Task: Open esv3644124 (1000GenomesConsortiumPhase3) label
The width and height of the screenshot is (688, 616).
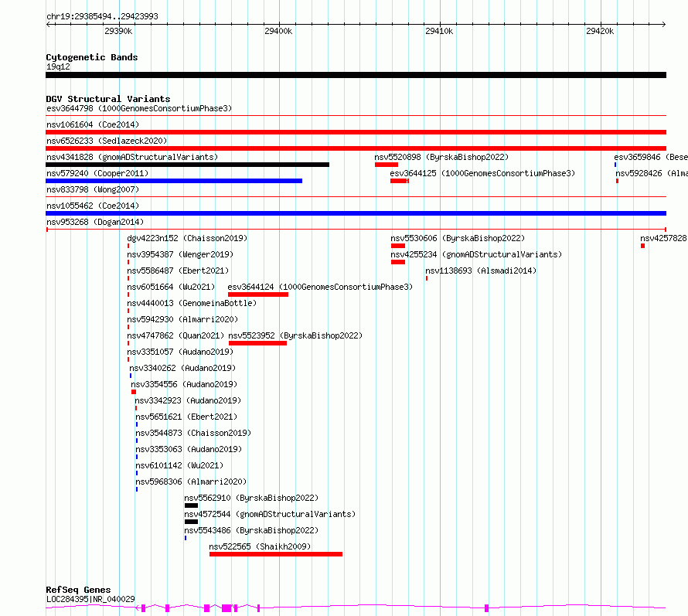Action: 320,287
